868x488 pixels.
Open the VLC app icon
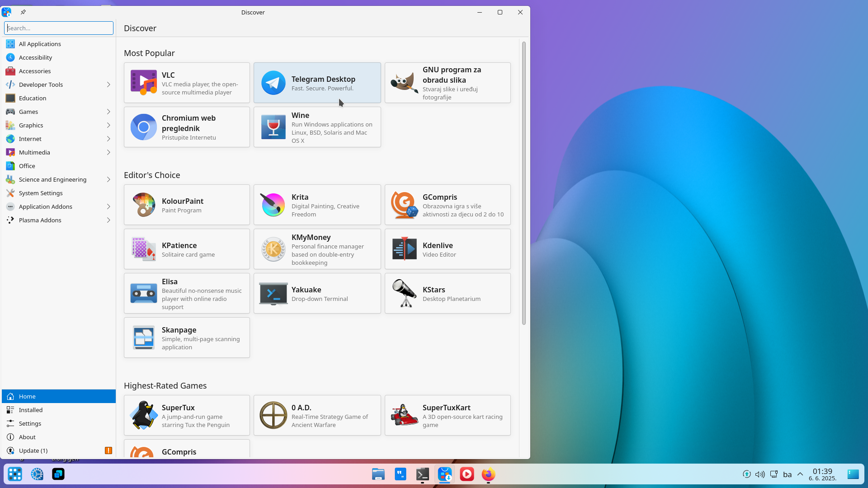[x=143, y=83]
